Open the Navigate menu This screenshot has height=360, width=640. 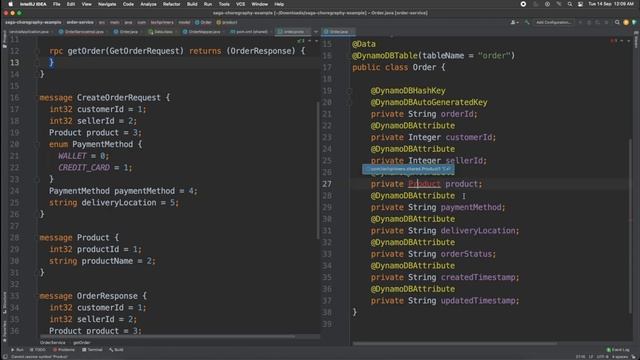[x=107, y=4]
